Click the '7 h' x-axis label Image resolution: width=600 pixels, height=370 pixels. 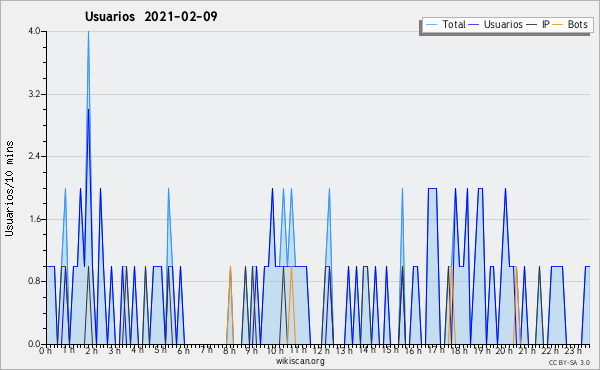point(206,350)
